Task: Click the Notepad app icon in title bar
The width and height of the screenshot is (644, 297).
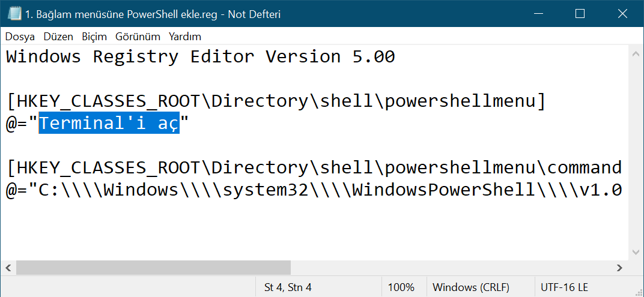Action: [14, 14]
